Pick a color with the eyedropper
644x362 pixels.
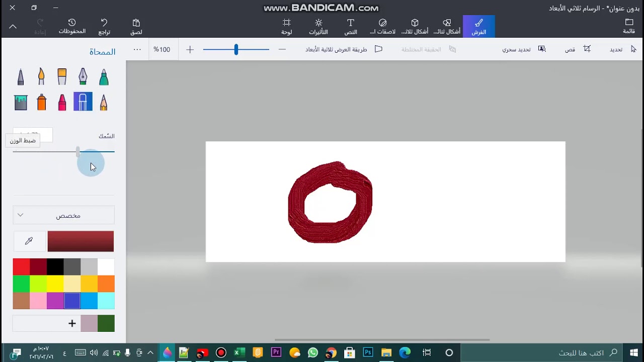[29, 241]
